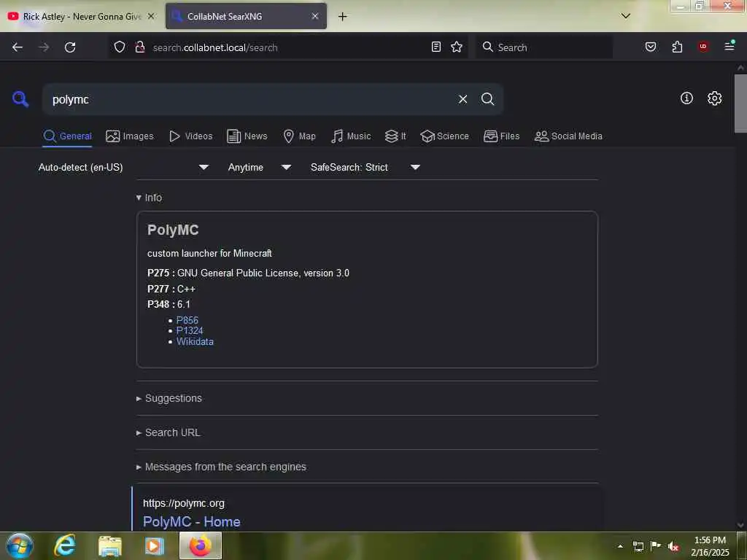Expand the Suggestions section
Viewport: 747px width, 560px height.
tap(169, 399)
